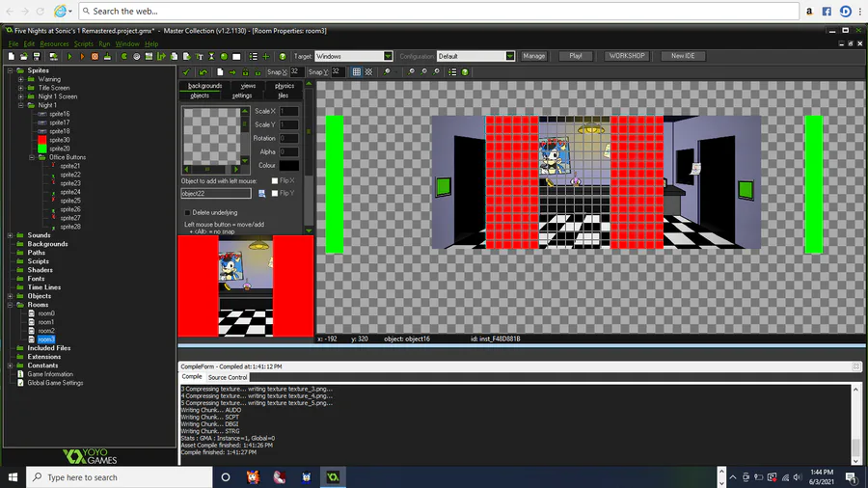Expand the Warning sprite group
Viewport: 868px width, 488px height.
click(20, 79)
